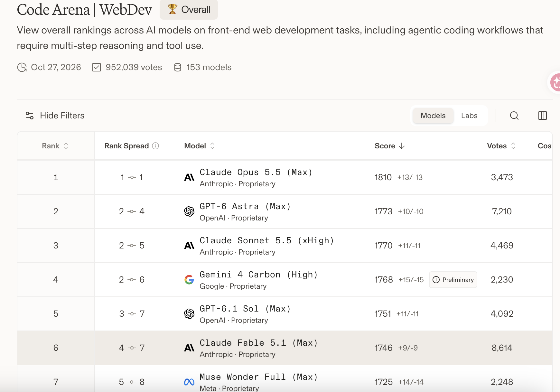
Task: Sort by the Score column
Action: 389,146
